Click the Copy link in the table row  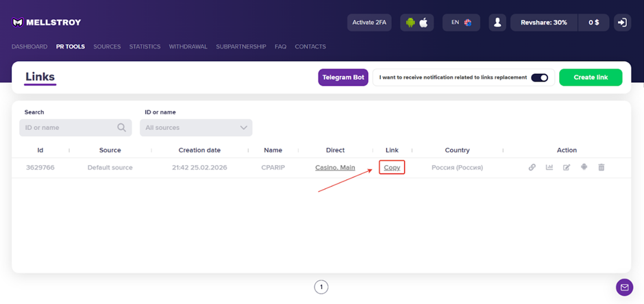[392, 168]
